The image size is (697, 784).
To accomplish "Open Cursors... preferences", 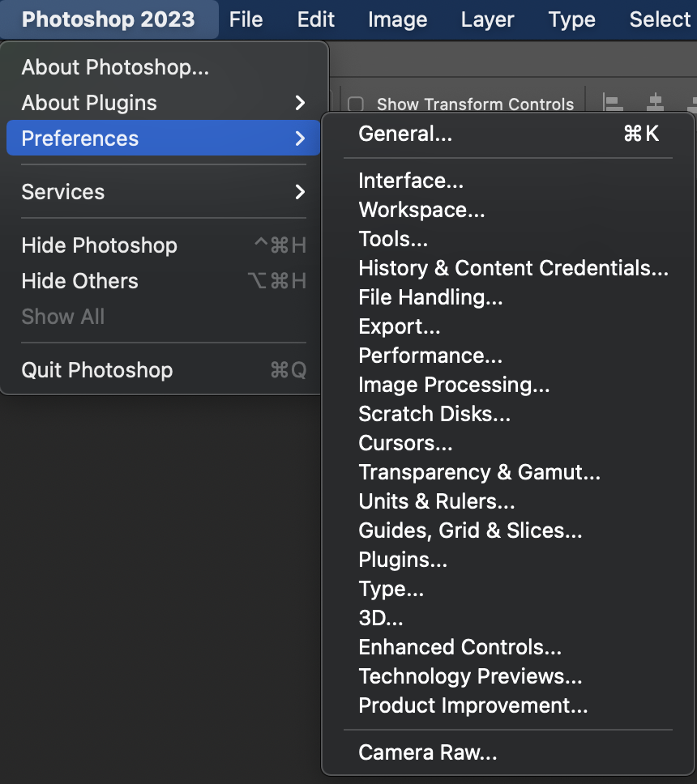I will point(508,443).
